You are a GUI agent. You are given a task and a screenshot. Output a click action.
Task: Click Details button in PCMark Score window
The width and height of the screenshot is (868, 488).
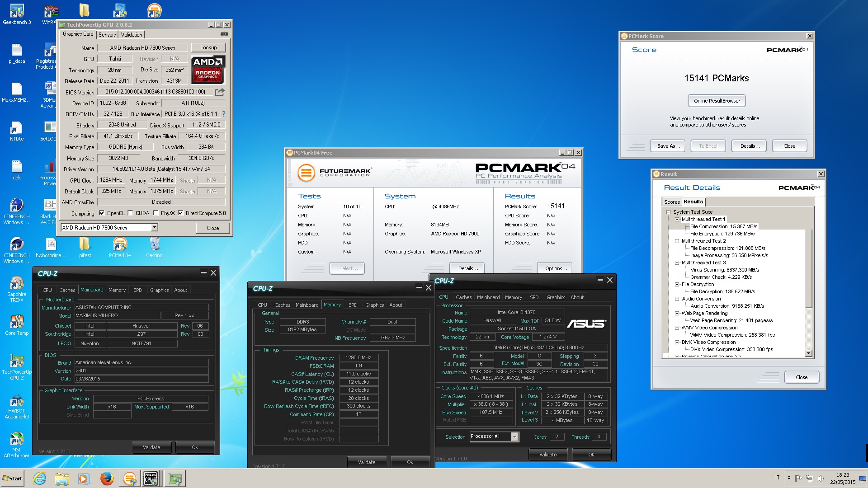click(750, 146)
